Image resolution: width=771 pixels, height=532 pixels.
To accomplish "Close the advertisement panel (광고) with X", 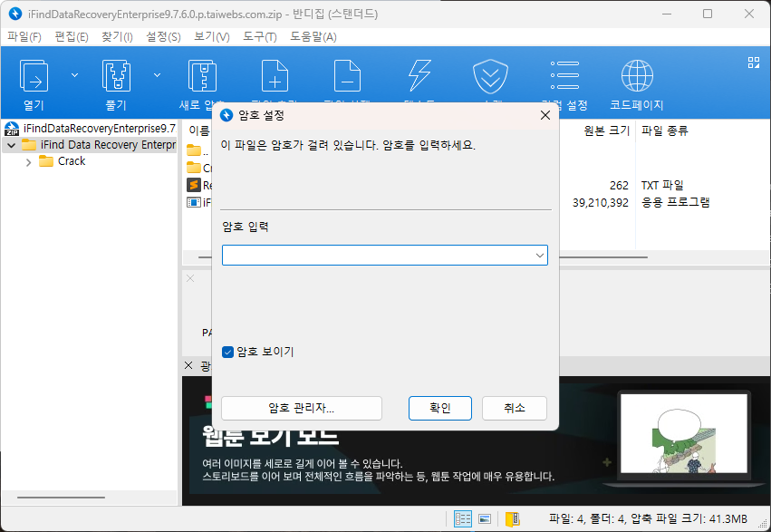I will 188,365.
